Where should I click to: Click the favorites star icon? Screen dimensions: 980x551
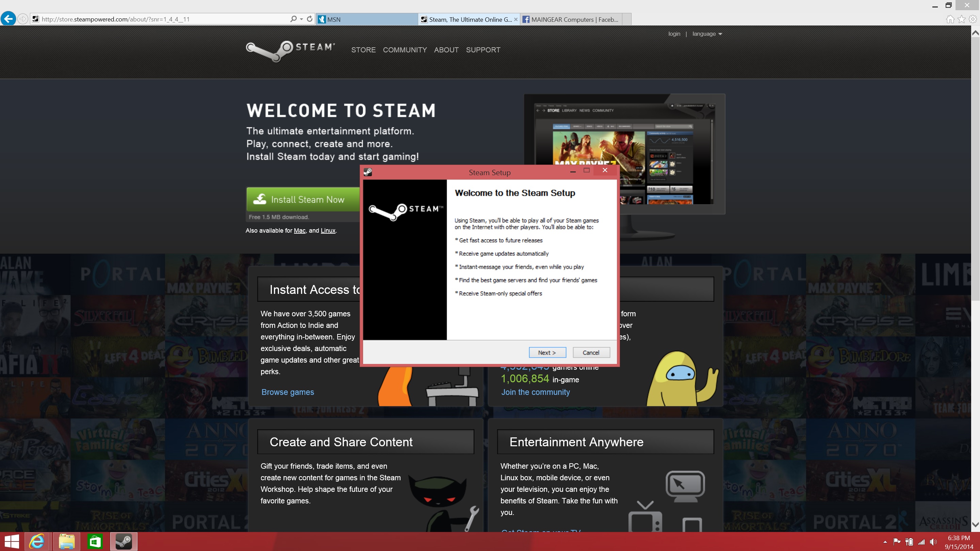(x=961, y=19)
